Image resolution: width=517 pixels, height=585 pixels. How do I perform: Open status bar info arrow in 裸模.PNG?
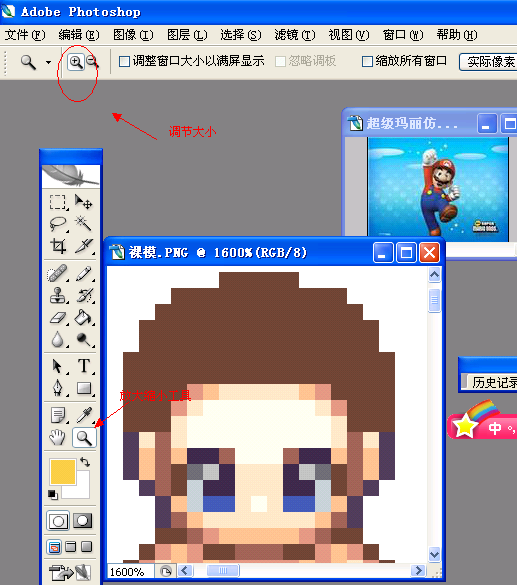click(166, 571)
